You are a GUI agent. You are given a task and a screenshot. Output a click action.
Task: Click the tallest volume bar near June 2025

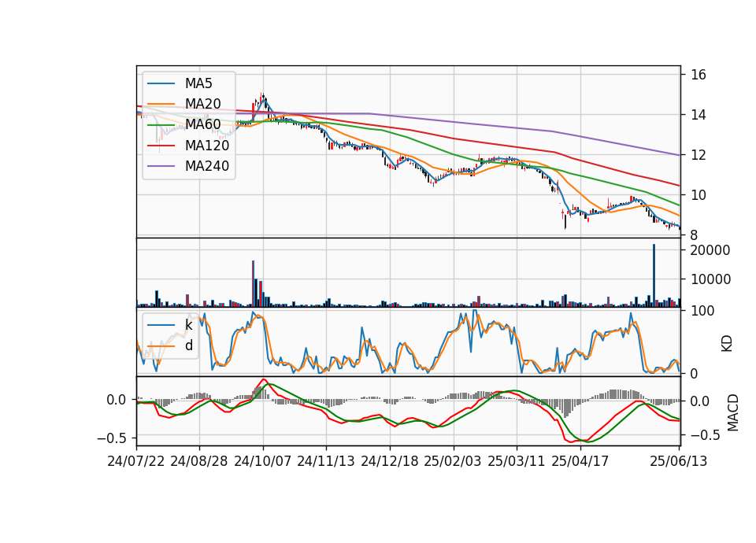coord(654,275)
